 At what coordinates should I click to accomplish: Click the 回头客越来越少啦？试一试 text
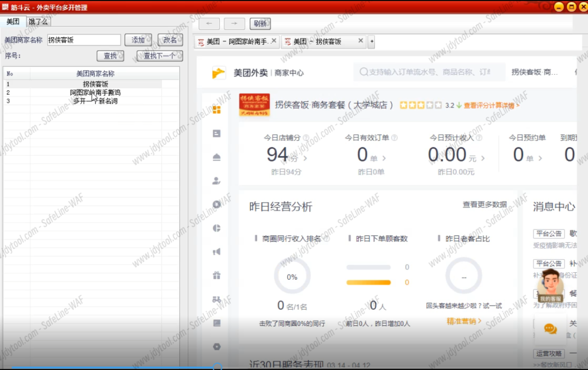[x=464, y=306]
